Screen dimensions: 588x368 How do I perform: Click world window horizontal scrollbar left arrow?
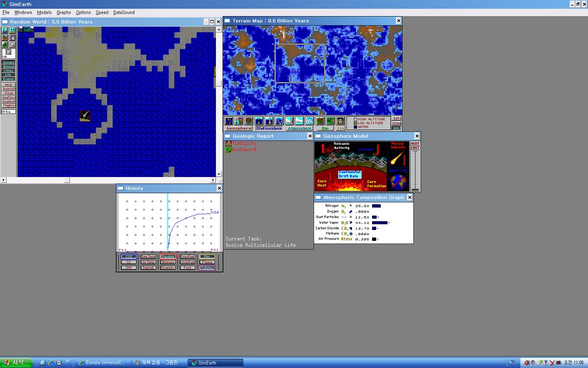3,180
